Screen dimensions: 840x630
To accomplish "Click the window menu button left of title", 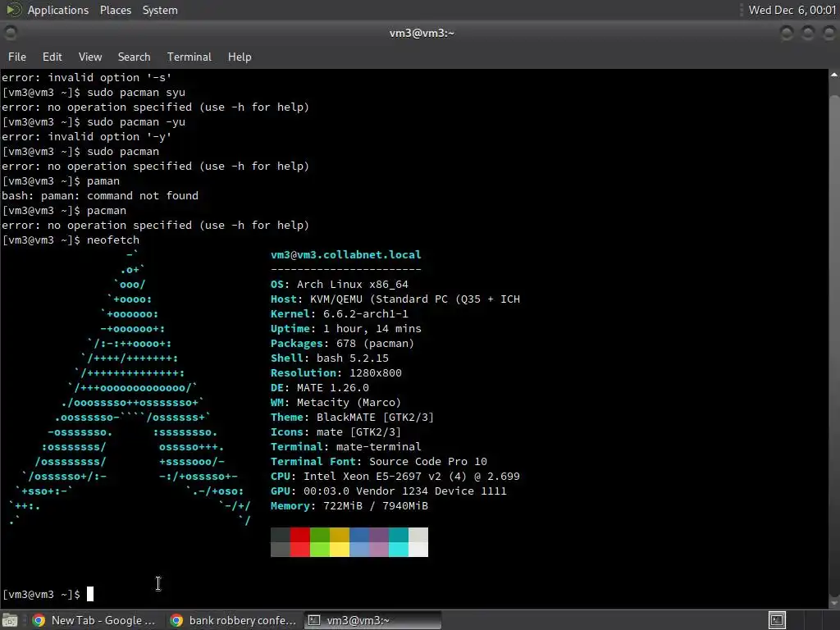I will pos(10,33).
